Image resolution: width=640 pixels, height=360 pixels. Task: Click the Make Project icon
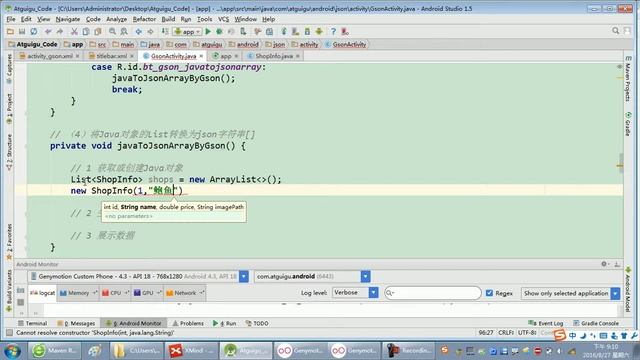(x=164, y=31)
